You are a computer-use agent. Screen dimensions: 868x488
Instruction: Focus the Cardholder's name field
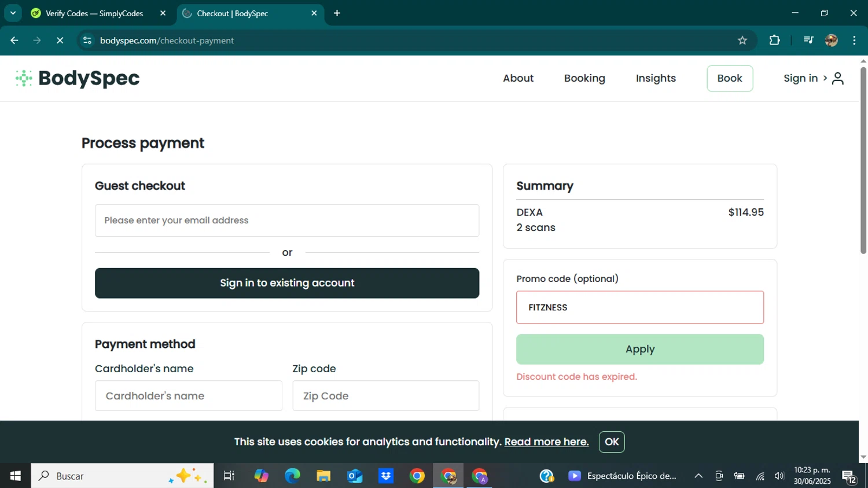coord(189,396)
